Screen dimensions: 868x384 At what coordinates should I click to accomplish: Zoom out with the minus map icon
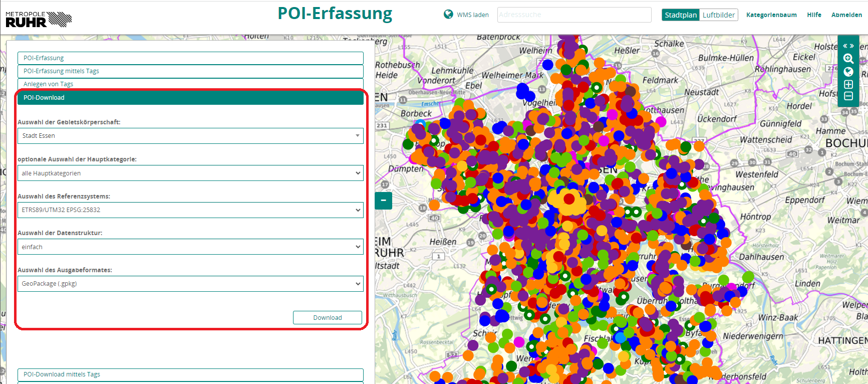(x=848, y=96)
